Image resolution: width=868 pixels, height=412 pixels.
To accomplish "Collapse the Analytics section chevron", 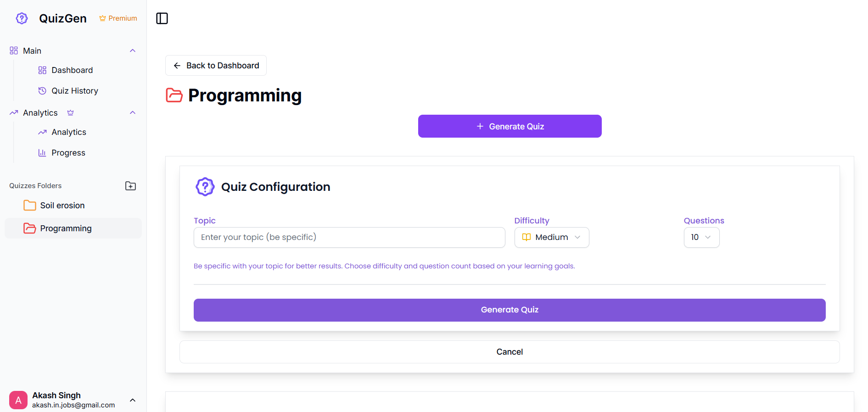I will tap(133, 113).
